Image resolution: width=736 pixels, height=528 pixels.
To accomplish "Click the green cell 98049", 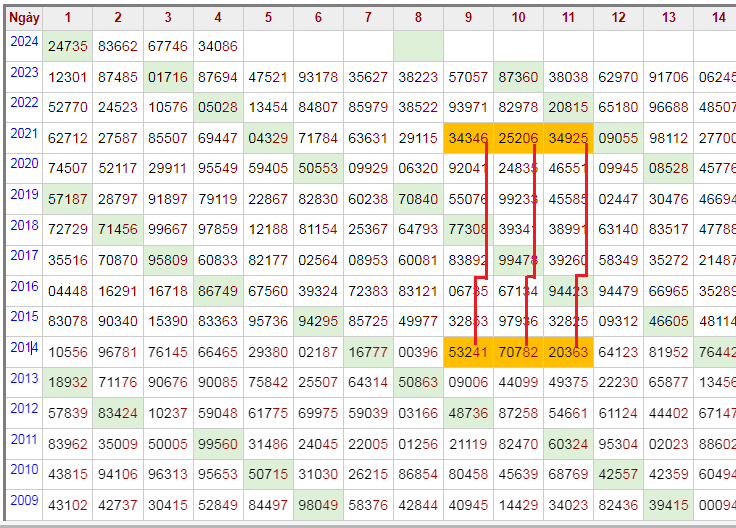I will tap(318, 505).
